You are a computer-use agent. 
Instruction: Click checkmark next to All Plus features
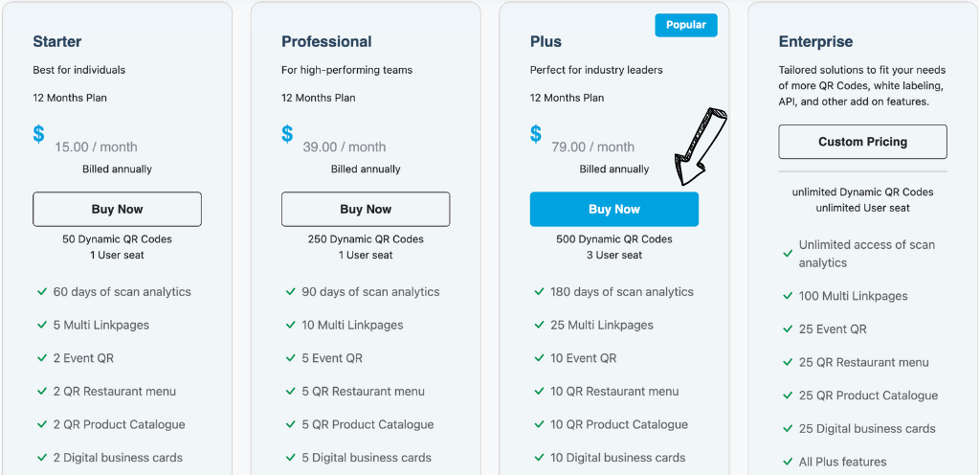(x=789, y=462)
